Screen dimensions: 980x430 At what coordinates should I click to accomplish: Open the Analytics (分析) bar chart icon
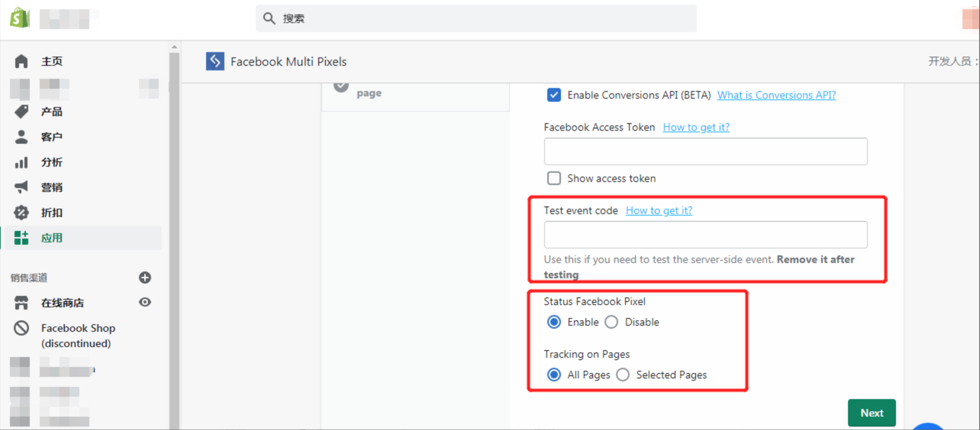click(21, 162)
